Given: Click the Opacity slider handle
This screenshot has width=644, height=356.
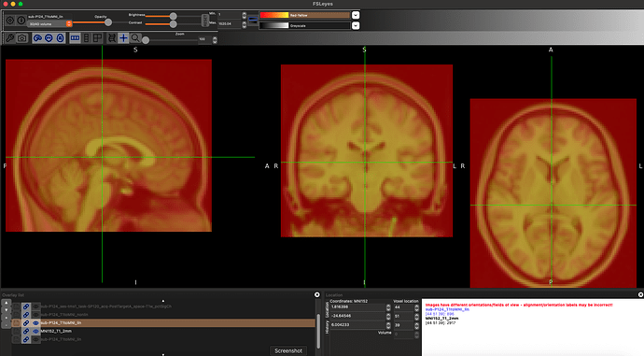Looking at the screenshot, I should click(108, 22).
